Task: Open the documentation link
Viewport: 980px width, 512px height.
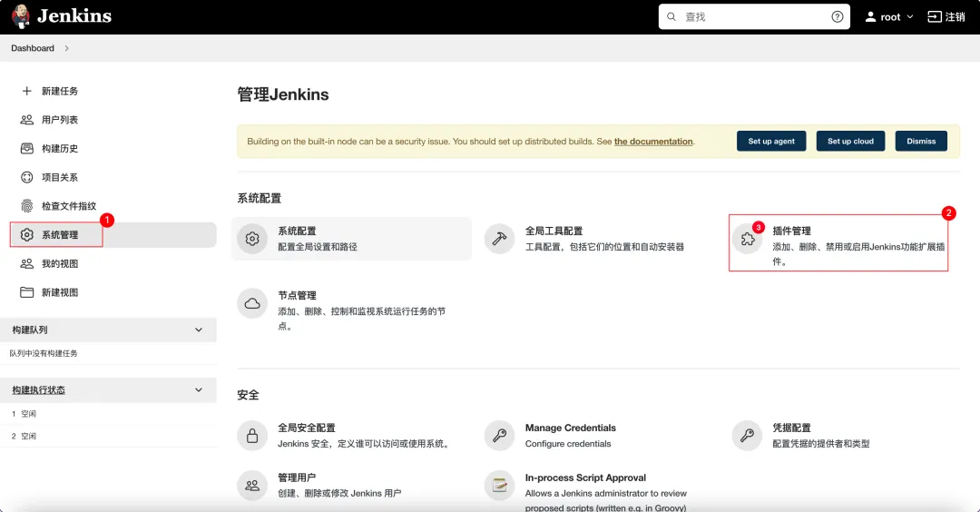Action: (653, 142)
